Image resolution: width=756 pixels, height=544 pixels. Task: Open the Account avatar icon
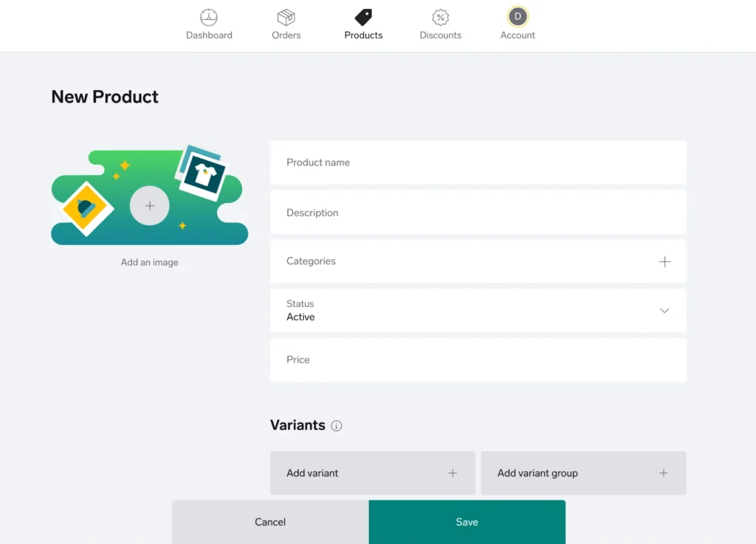tap(517, 16)
